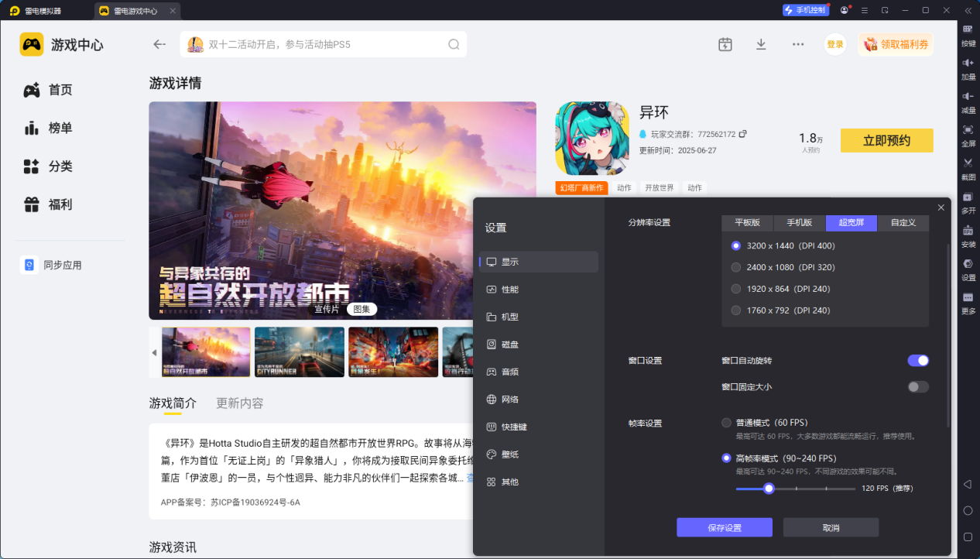Open 福利 benefits in the left navigation

pyautogui.click(x=48, y=204)
